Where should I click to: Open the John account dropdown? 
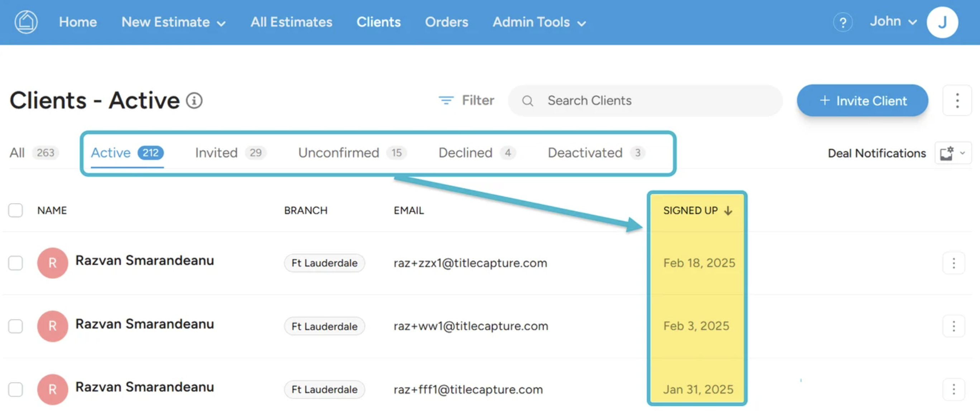(x=893, y=22)
